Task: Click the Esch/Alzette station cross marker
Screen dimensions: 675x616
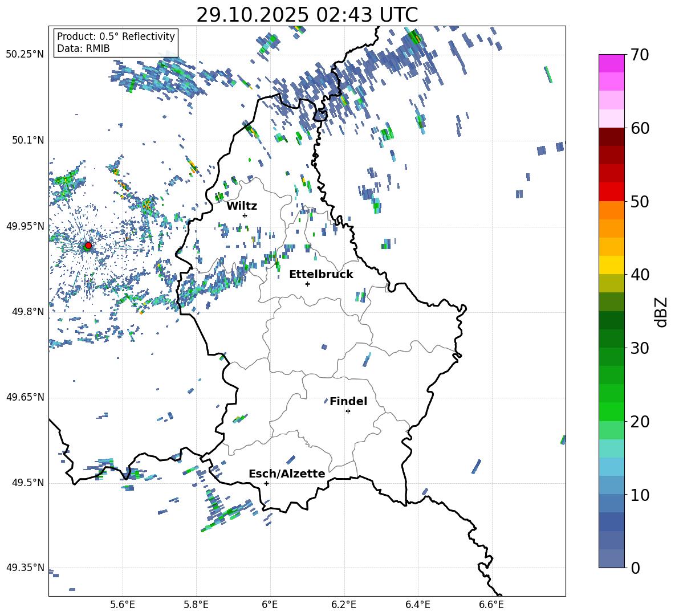Action: pyautogui.click(x=266, y=483)
